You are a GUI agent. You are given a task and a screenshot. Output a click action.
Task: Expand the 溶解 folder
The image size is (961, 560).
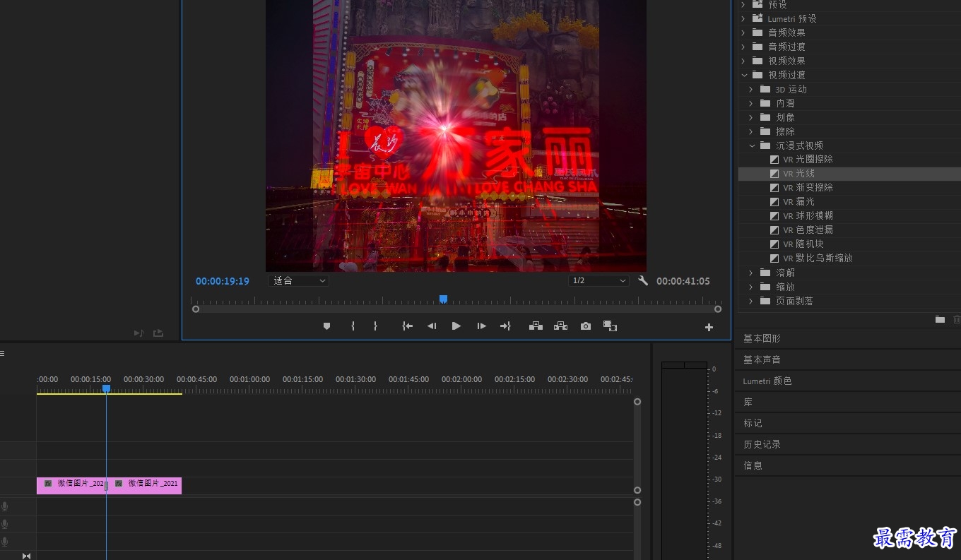tap(750, 273)
